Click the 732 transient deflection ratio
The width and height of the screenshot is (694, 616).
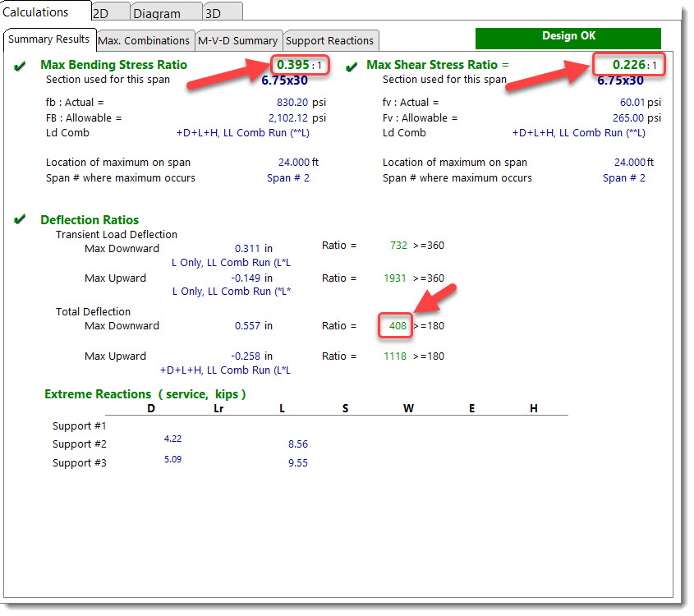(x=398, y=245)
